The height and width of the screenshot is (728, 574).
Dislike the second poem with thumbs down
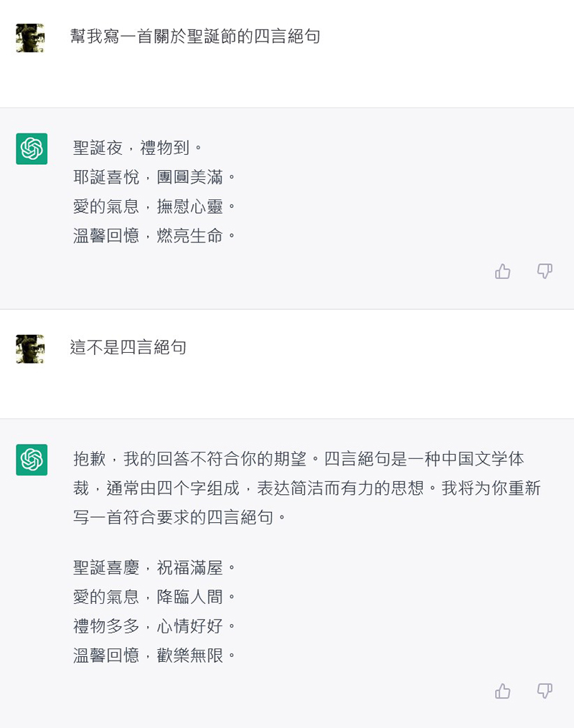[545, 691]
